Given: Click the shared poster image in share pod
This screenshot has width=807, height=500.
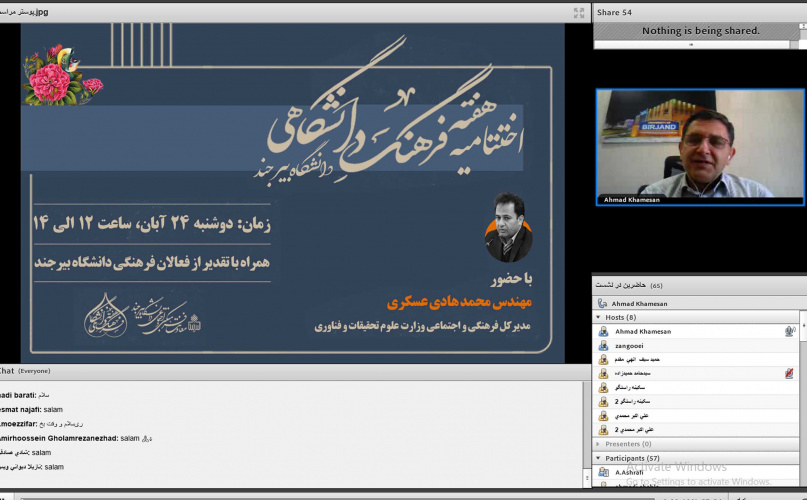Looking at the screenshot, I should pos(292,193).
